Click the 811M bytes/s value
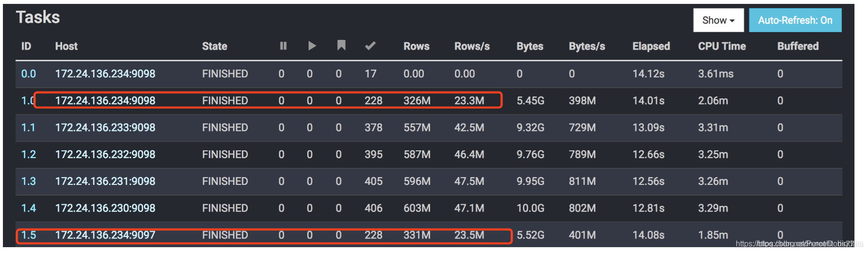868x253 pixels. [x=583, y=181]
